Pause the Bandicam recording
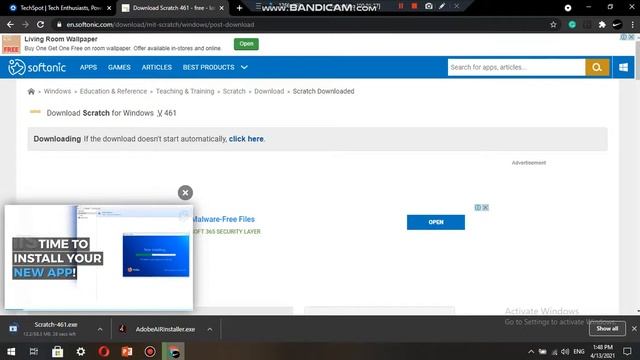The image size is (640, 360). coord(401,6)
